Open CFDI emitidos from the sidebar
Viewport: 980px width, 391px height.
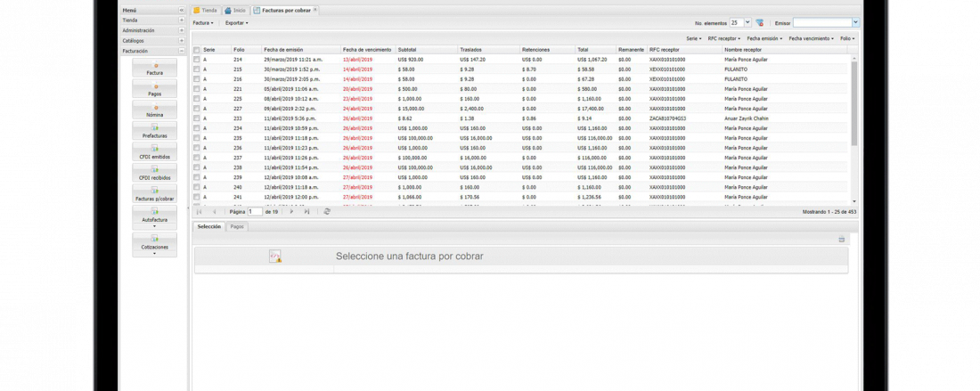(154, 152)
